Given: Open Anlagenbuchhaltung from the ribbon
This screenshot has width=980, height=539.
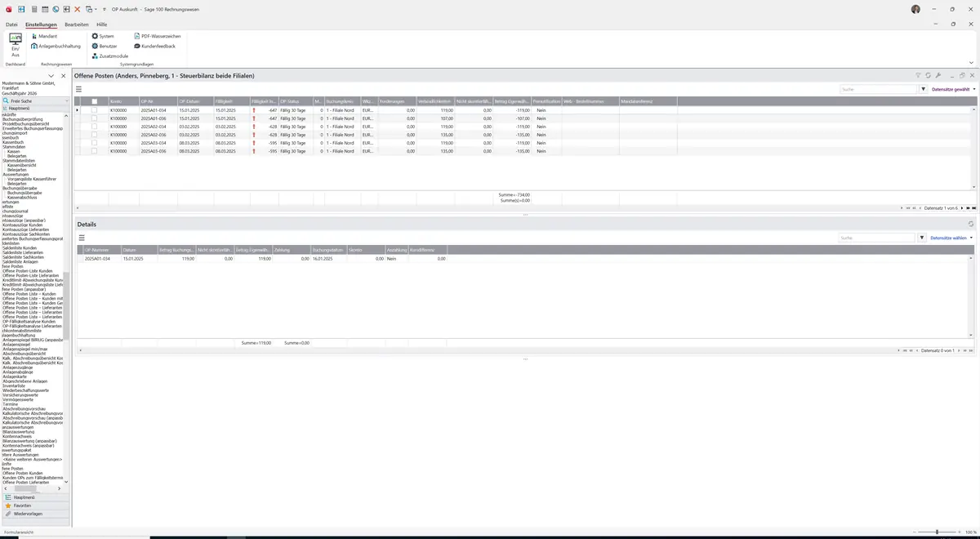Looking at the screenshot, I should (56, 47).
